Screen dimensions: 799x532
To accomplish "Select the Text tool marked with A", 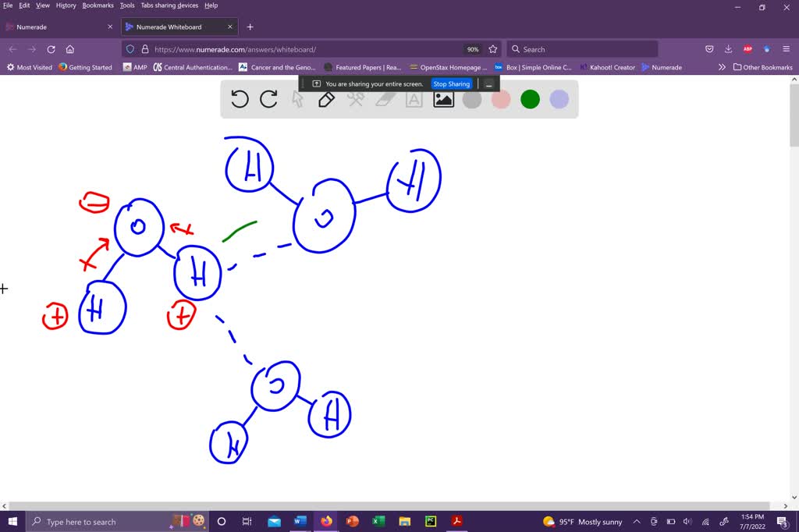I will [414, 99].
